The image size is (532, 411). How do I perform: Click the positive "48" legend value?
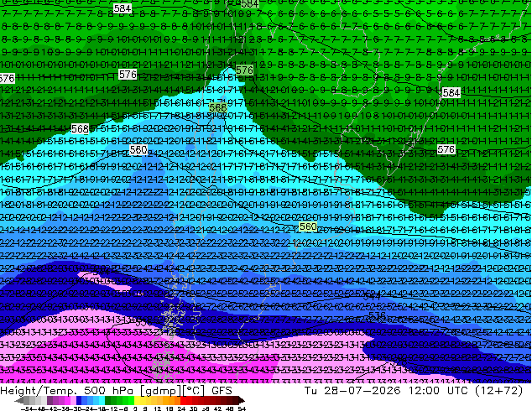click(230, 408)
